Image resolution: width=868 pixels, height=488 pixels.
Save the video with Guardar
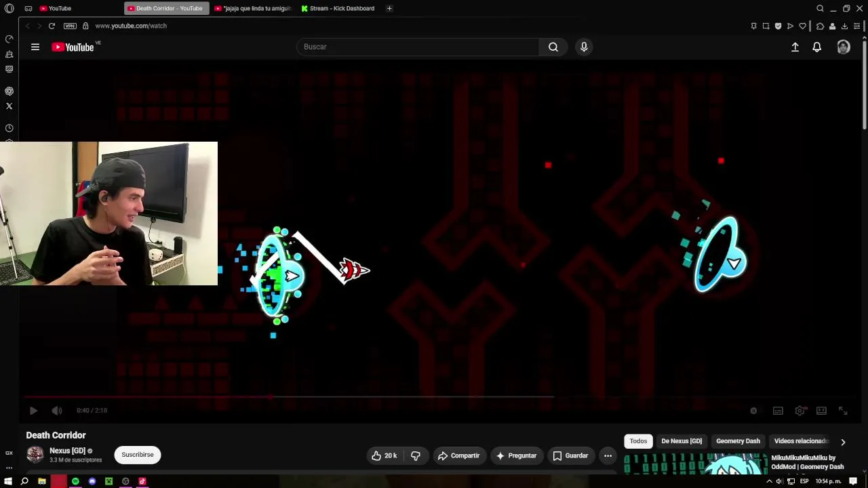point(570,455)
